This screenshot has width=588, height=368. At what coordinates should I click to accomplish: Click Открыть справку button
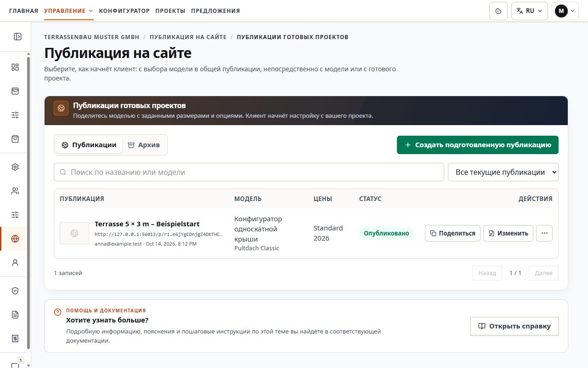514,326
